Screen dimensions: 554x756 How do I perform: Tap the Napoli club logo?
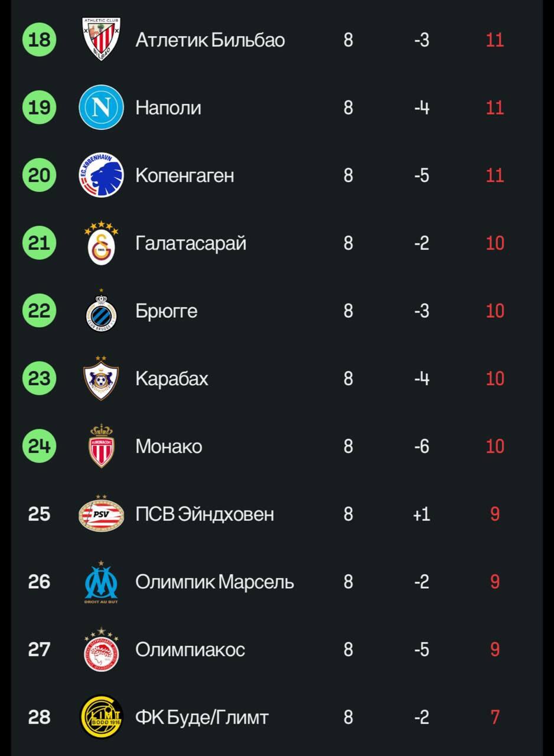(x=101, y=107)
